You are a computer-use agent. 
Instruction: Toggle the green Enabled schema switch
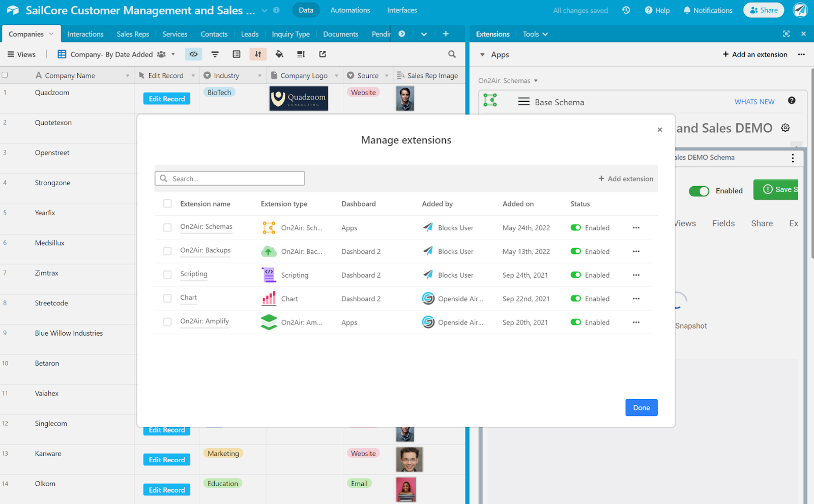(x=699, y=191)
